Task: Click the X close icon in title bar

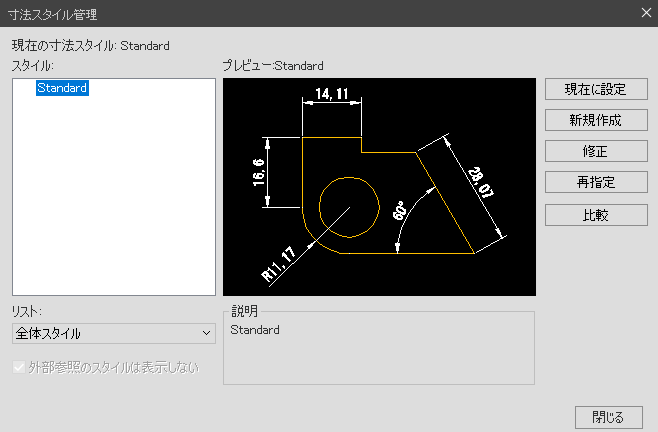Action: click(646, 13)
